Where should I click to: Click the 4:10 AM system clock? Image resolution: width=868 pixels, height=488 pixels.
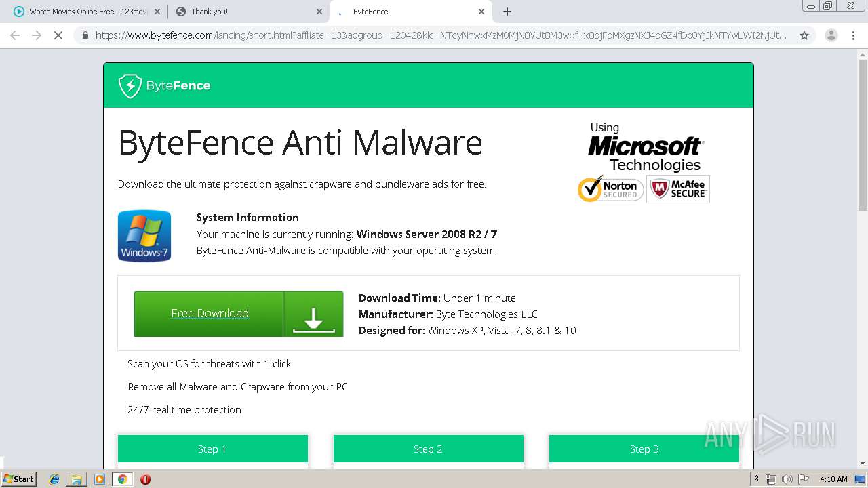tap(833, 479)
